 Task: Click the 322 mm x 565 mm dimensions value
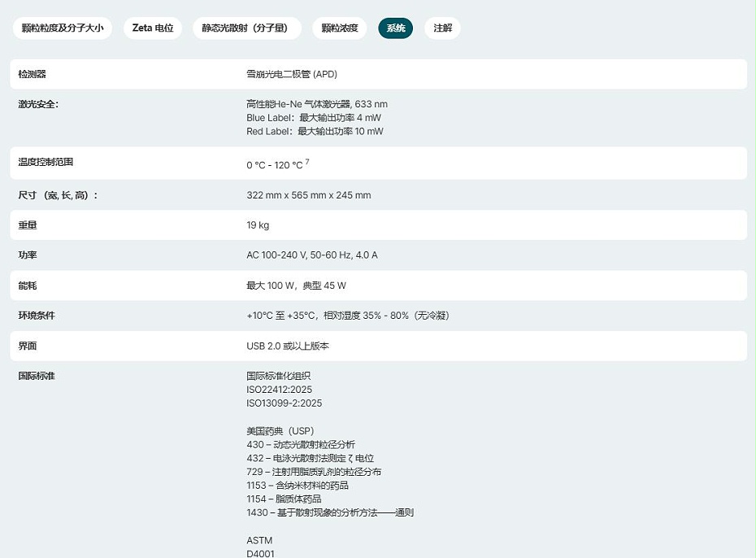pyautogui.click(x=308, y=195)
